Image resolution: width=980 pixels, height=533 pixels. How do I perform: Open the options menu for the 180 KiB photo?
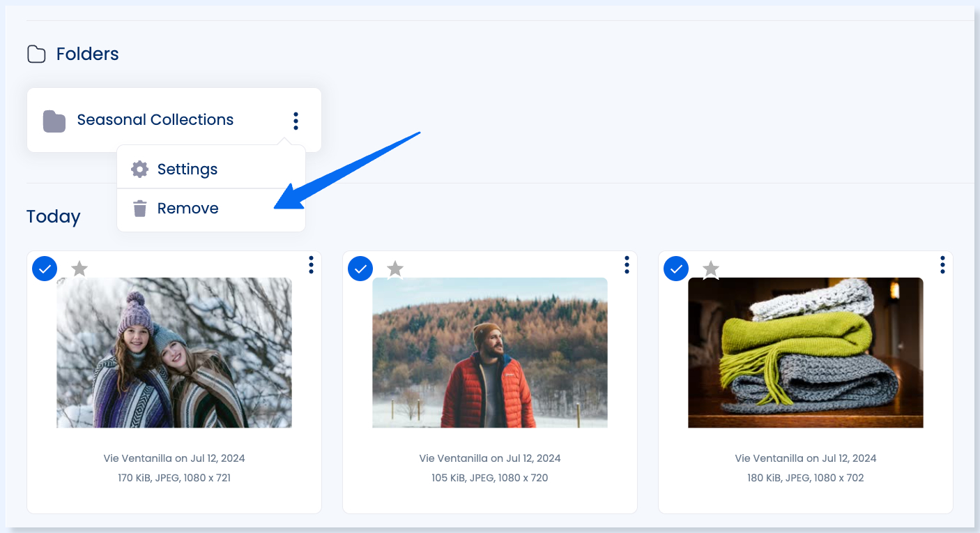942,264
